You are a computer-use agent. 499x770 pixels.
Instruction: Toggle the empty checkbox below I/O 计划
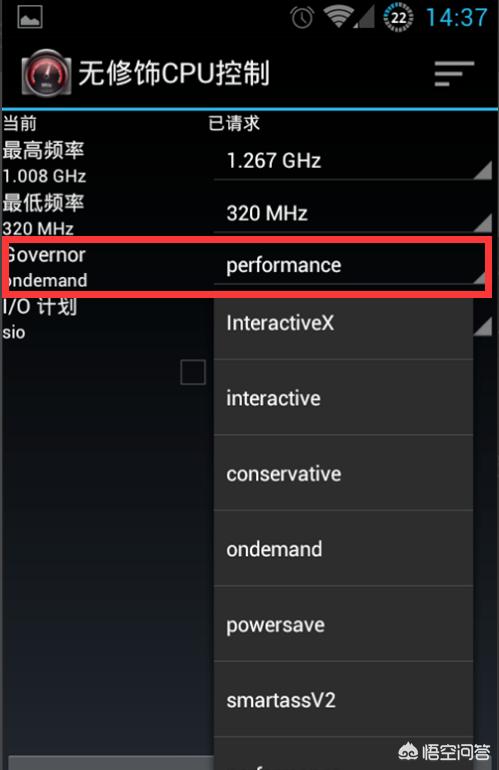193,372
